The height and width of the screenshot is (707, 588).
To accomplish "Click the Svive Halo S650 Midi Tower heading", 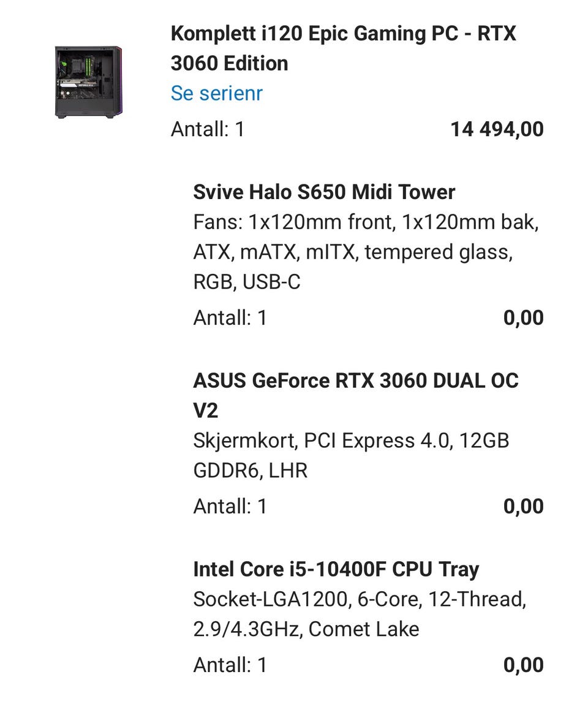I will pyautogui.click(x=324, y=192).
